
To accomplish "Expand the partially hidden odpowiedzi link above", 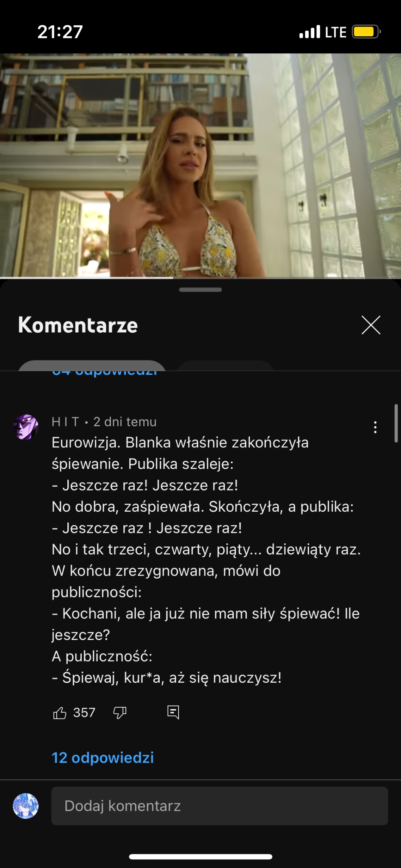I will pos(105,373).
